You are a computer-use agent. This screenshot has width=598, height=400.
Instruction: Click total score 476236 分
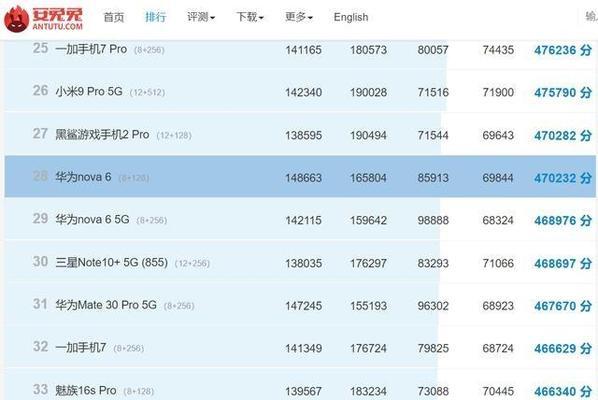(563, 50)
